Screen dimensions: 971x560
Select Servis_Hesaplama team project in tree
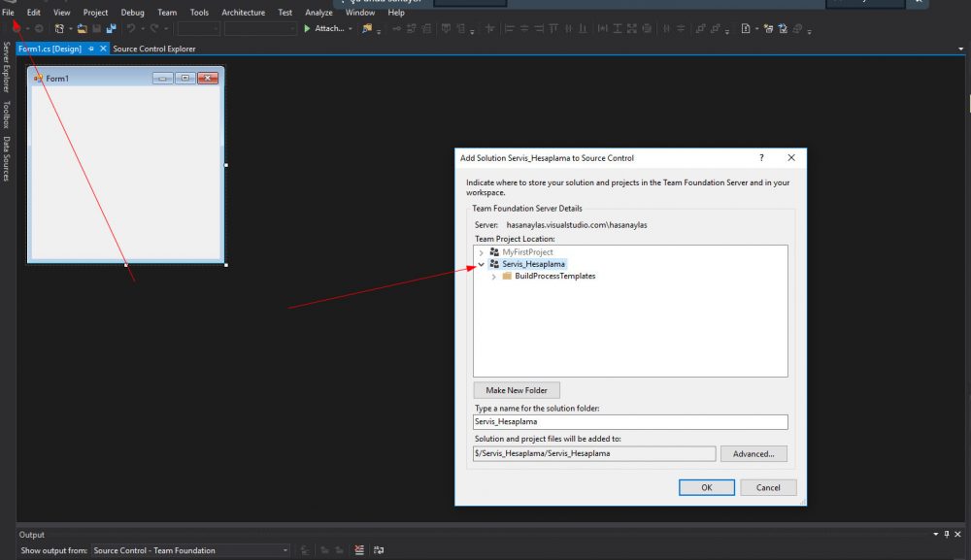(x=533, y=264)
